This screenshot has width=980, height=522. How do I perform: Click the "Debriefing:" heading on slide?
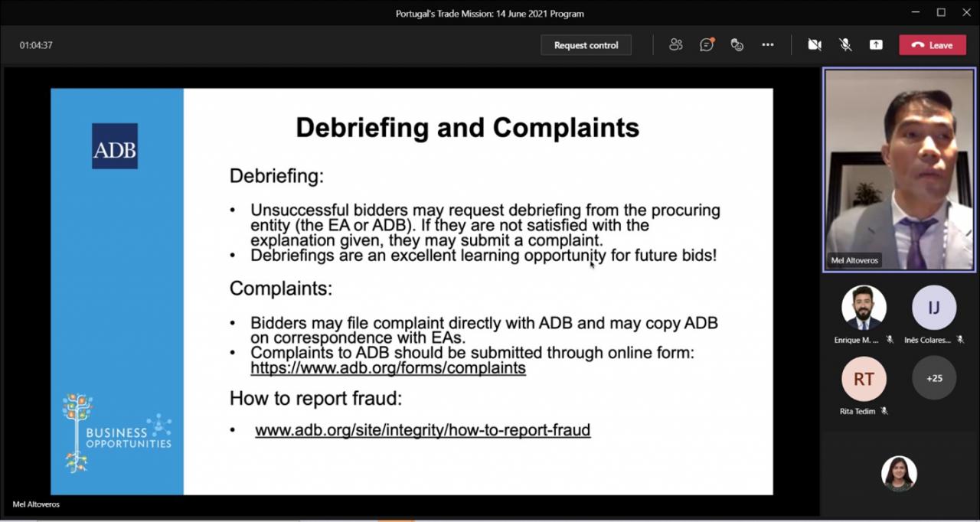point(276,176)
